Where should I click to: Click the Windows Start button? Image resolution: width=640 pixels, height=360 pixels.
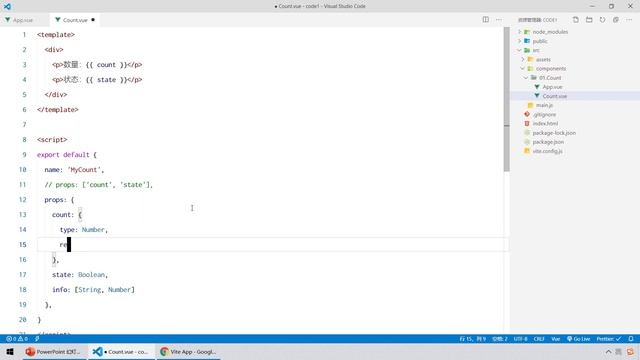10,351
